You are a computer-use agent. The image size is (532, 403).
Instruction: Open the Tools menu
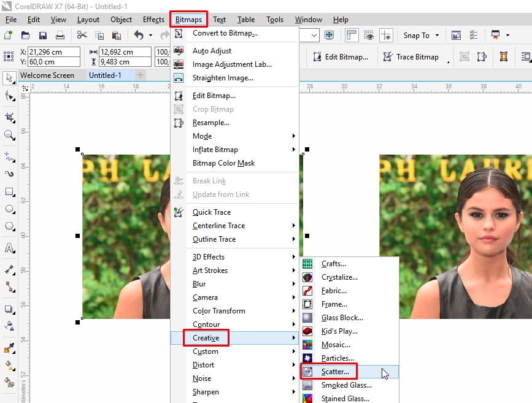[x=274, y=19]
